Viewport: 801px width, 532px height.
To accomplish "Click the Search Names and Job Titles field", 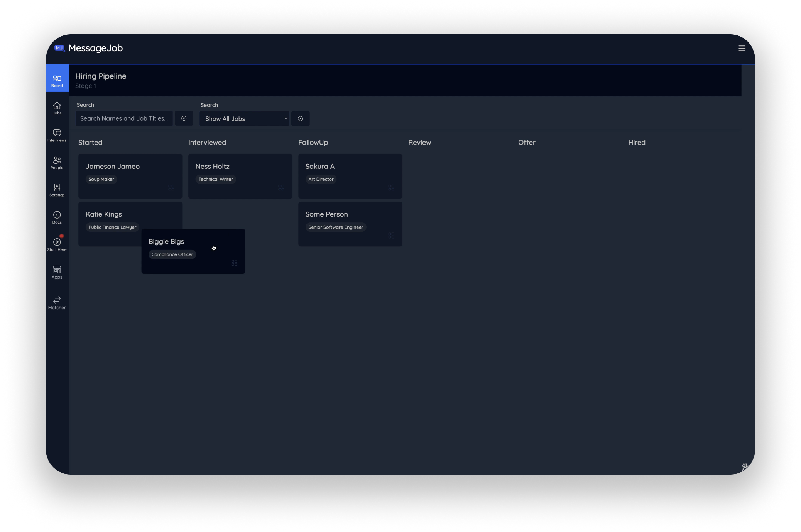I will click(x=124, y=118).
